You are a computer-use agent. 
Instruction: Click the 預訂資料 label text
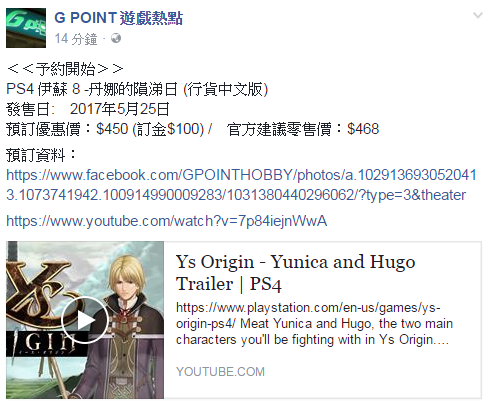(41, 155)
